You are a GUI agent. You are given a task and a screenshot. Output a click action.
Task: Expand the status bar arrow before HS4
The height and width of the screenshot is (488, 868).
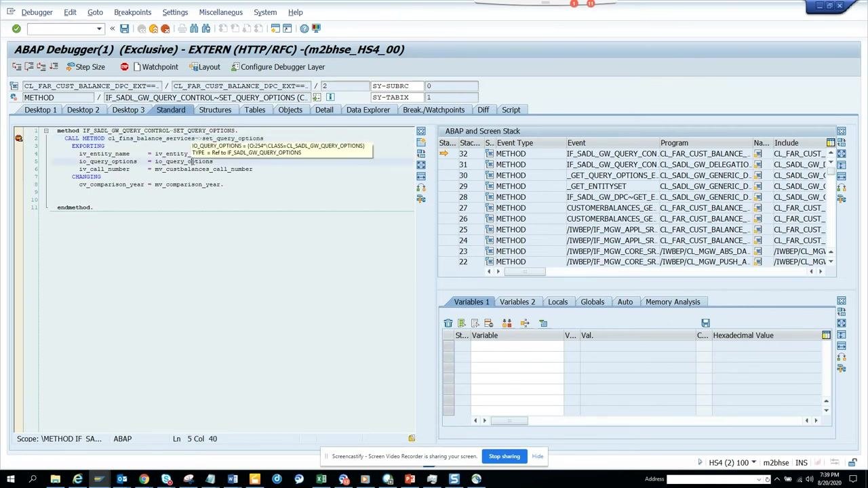click(x=700, y=463)
